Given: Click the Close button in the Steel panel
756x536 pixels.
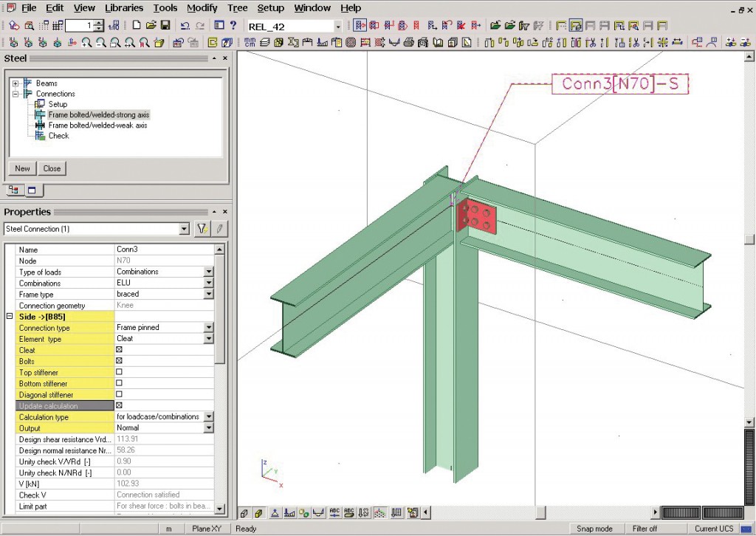Looking at the screenshot, I should [x=52, y=168].
